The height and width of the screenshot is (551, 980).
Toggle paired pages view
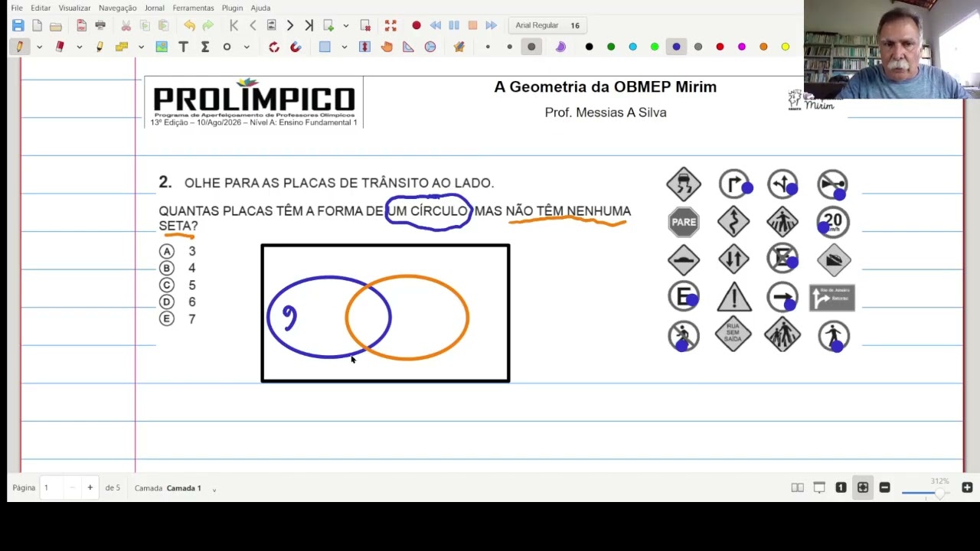tap(797, 488)
